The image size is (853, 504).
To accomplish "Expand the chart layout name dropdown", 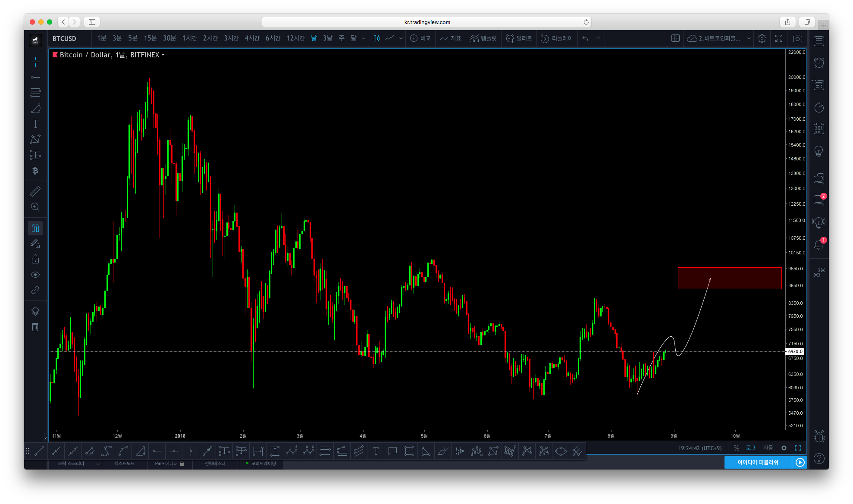I will [749, 38].
